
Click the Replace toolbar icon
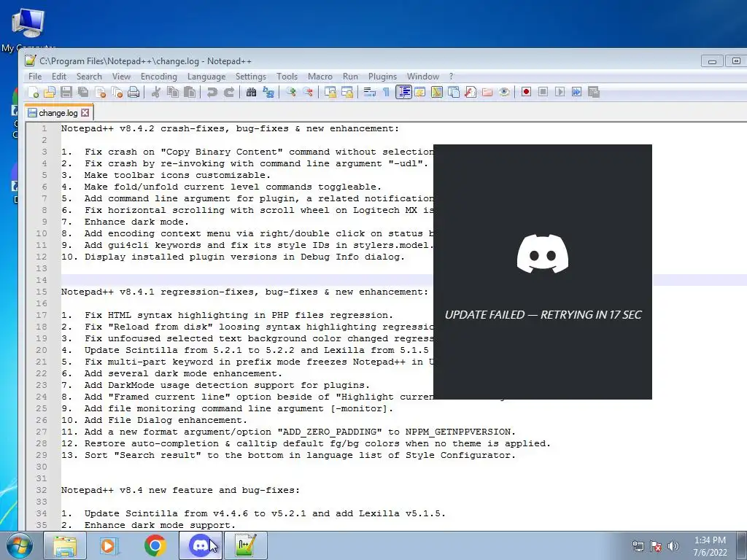click(268, 92)
